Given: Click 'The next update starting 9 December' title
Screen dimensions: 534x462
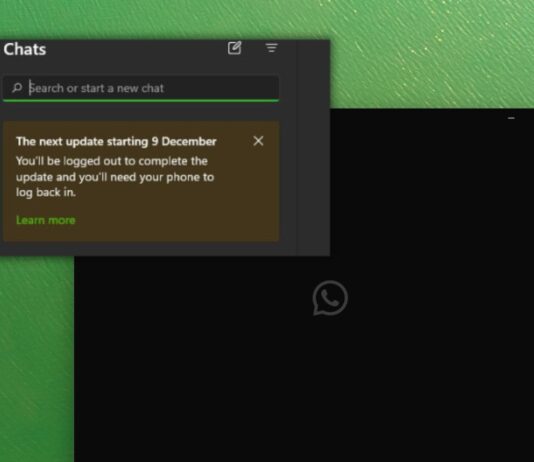Looking at the screenshot, I should (x=116, y=142).
